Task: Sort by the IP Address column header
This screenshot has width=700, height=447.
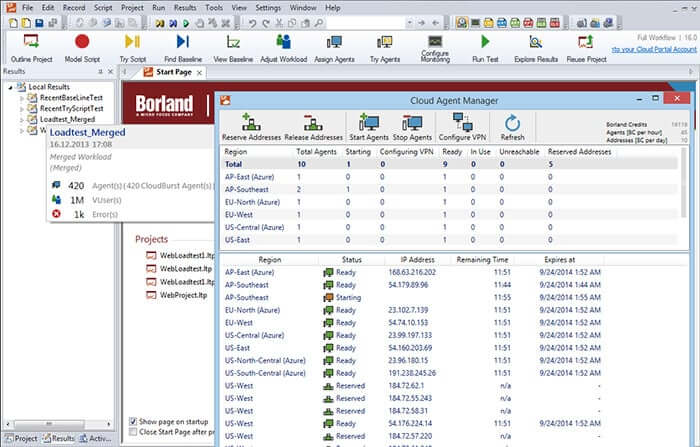Action: coord(417,259)
